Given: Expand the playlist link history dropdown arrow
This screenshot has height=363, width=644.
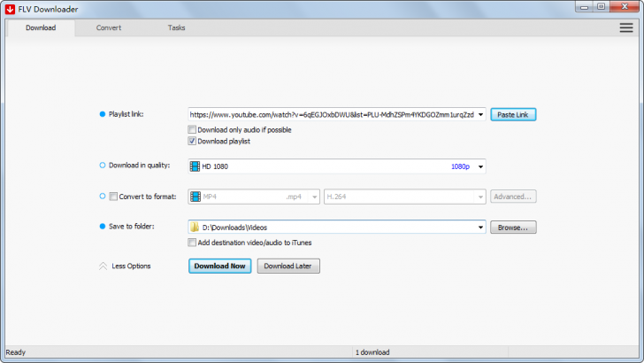Looking at the screenshot, I should pyautogui.click(x=480, y=115).
